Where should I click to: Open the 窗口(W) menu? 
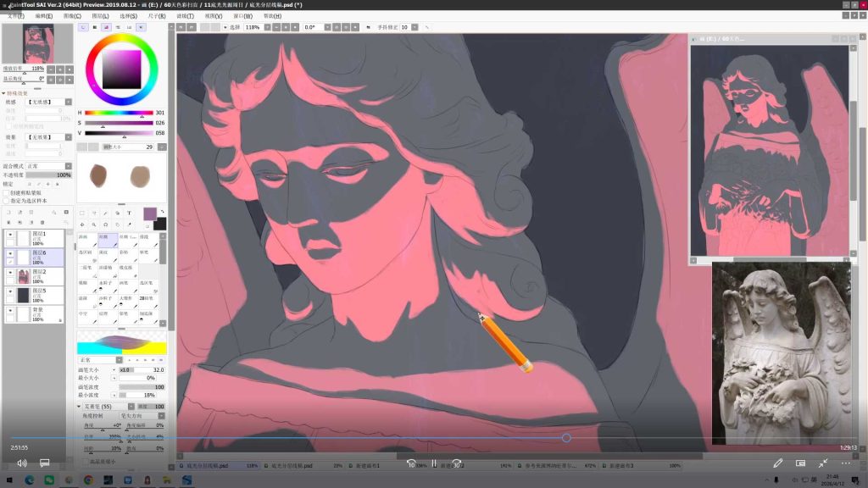point(242,16)
